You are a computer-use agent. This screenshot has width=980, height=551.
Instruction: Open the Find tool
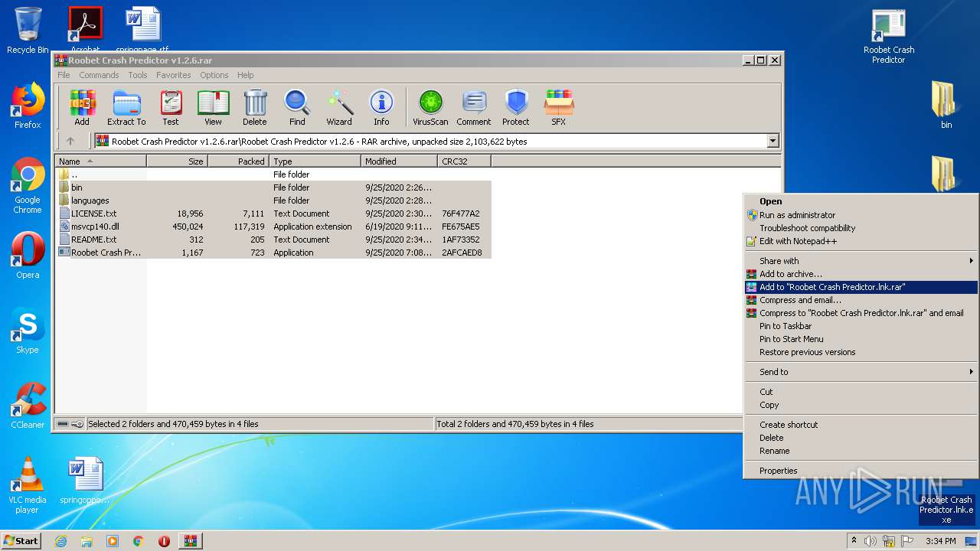(297, 108)
